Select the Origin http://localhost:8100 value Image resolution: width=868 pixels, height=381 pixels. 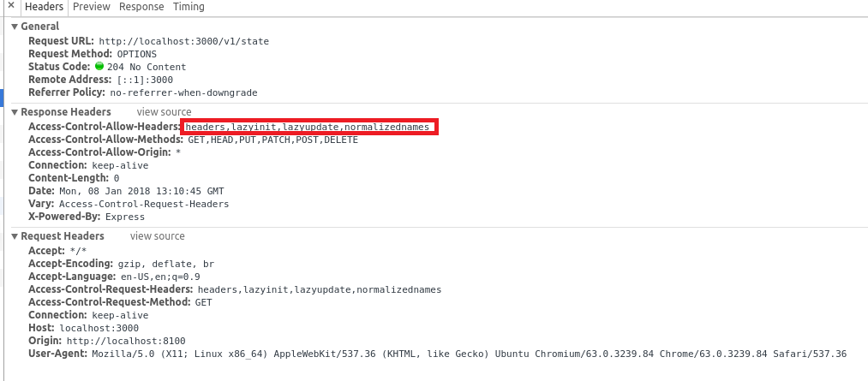(126, 341)
